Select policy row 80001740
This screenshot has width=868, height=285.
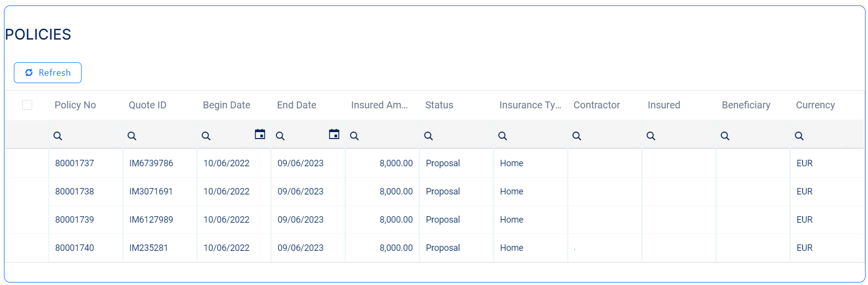75,248
